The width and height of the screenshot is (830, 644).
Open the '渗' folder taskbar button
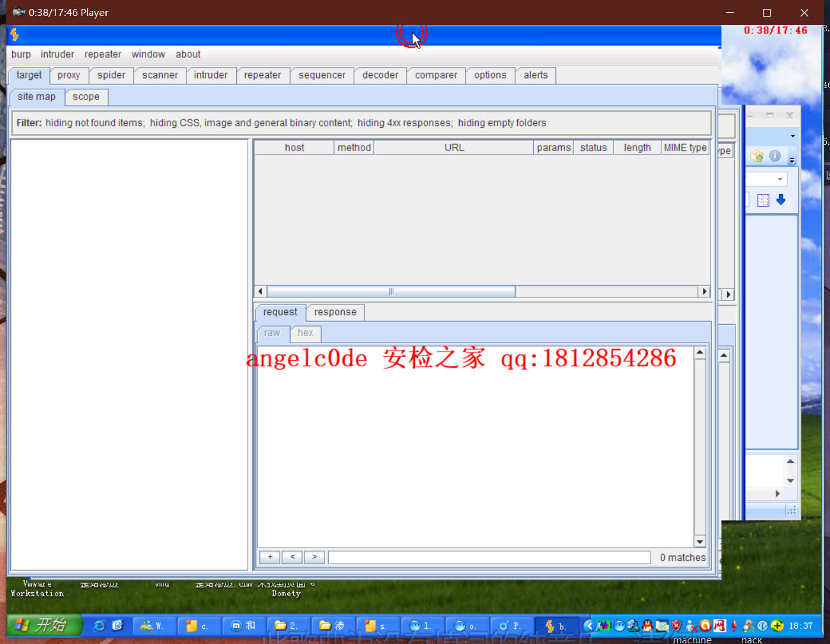[x=333, y=626]
